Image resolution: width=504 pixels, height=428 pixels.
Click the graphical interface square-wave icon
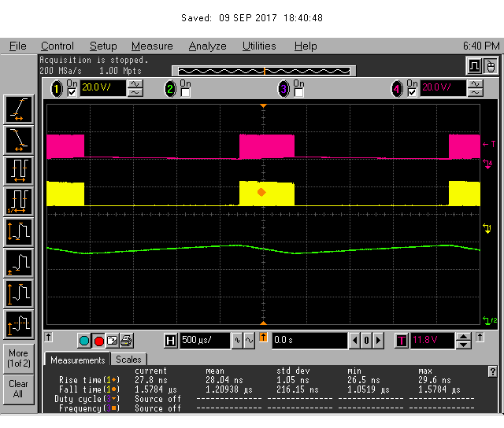(x=474, y=66)
